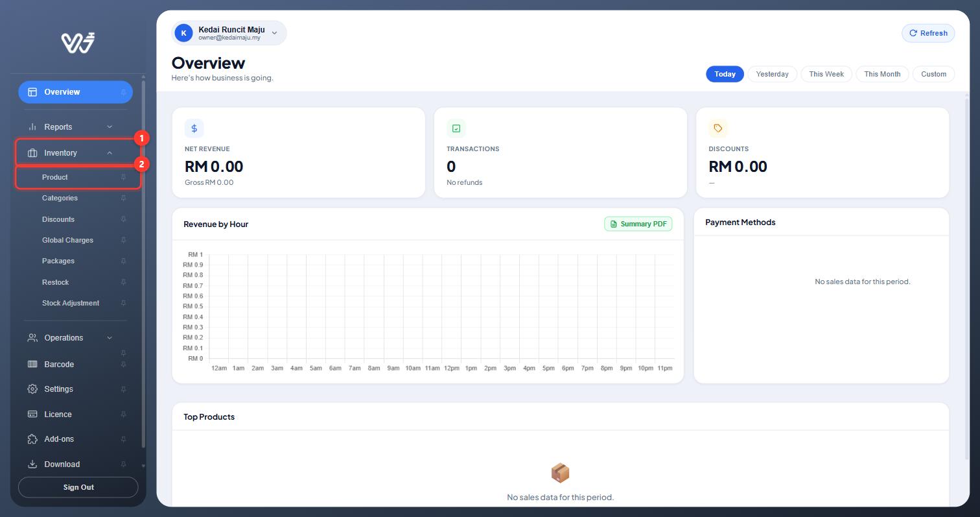Click the Overview layout icon
This screenshot has height=517, width=980.
click(32, 92)
